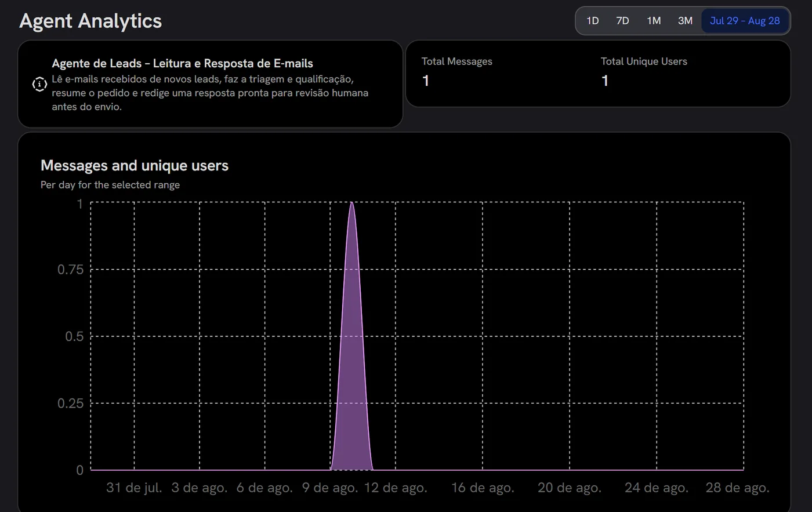This screenshot has width=812, height=512.
Task: Click the 0.5 y-axis value
Action: 74,336
